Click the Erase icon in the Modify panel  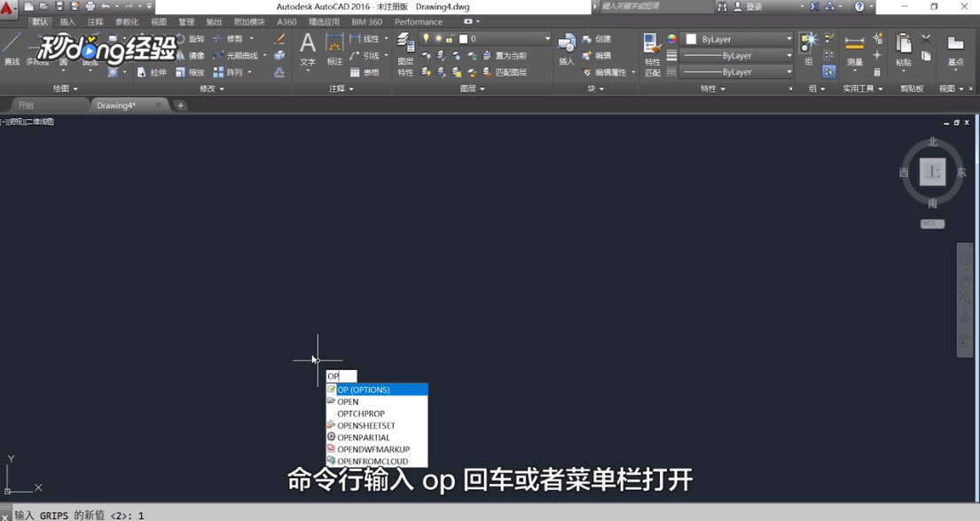[x=279, y=39]
